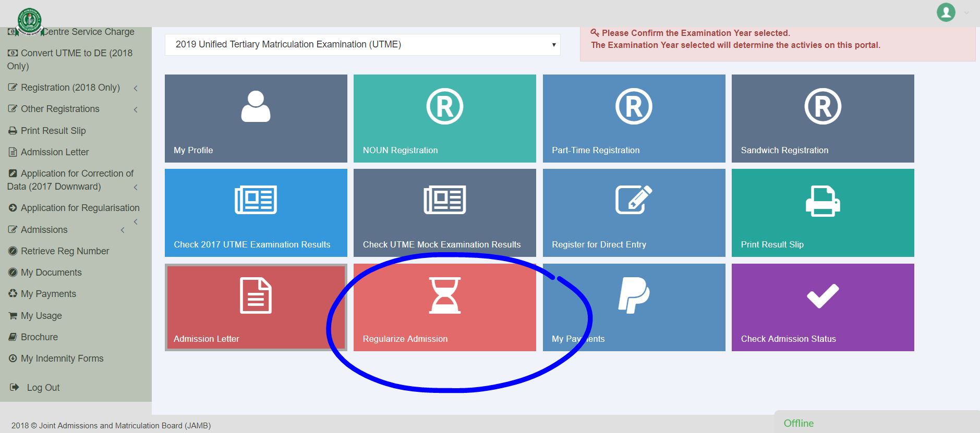This screenshot has height=433, width=980.
Task: Click the Admission Letter tile label
Action: point(207,339)
